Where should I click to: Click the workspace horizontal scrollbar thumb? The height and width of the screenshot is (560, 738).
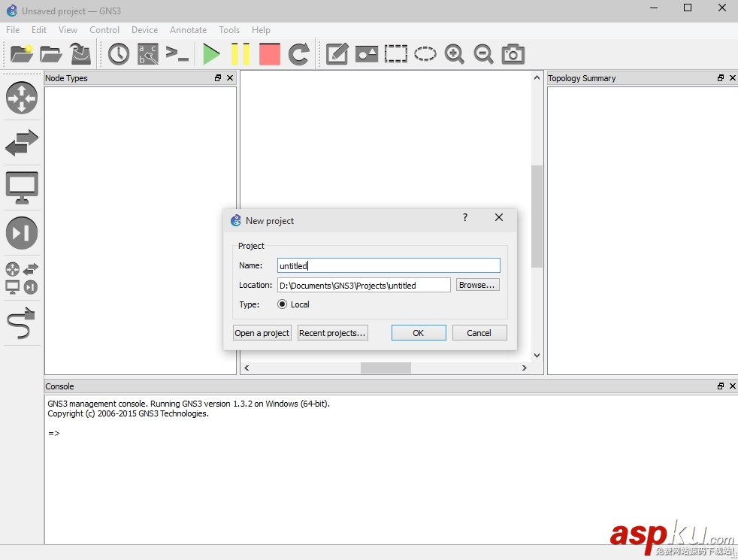(x=386, y=368)
